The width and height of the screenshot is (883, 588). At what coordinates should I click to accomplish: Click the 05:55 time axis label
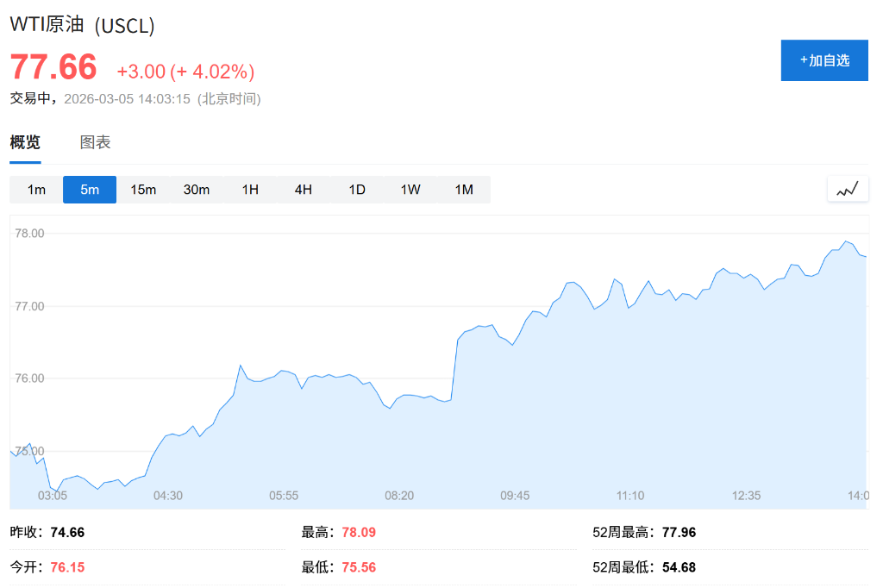click(x=284, y=496)
